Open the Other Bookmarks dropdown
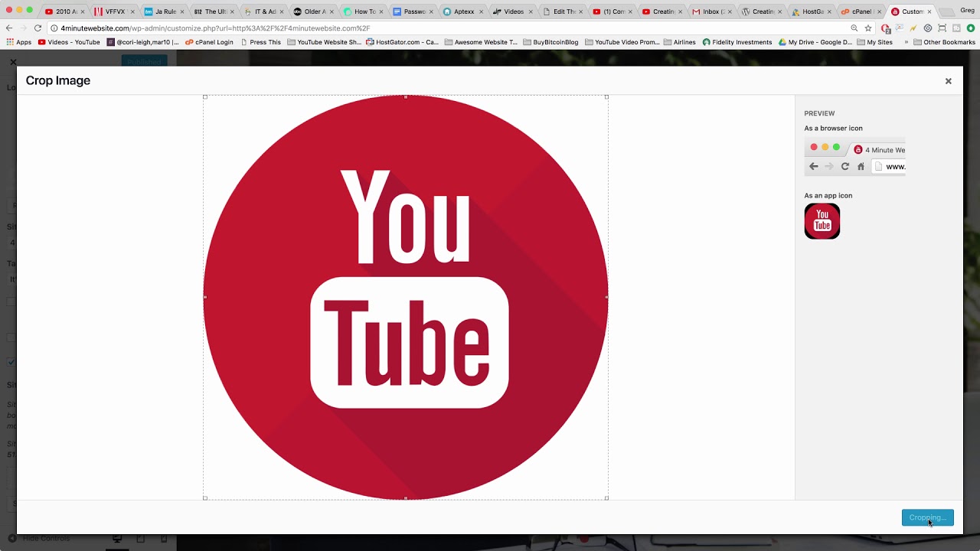The height and width of the screenshot is (551, 980). point(949,42)
